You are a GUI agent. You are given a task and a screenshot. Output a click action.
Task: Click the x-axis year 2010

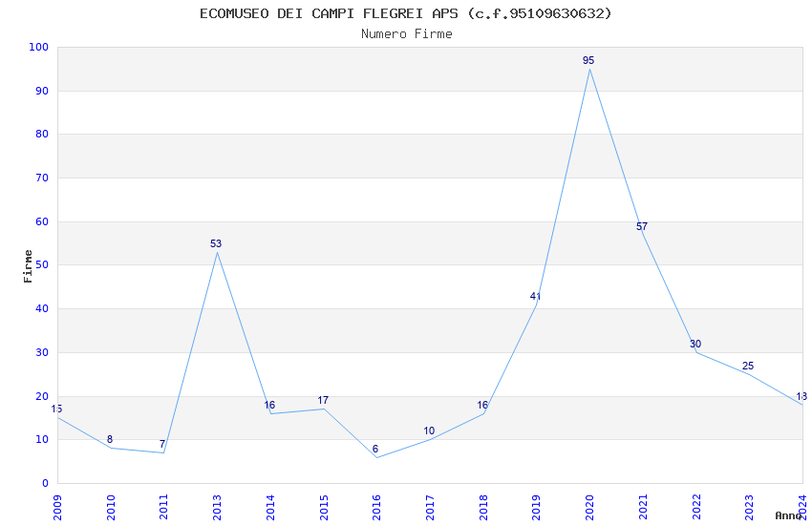111,507
